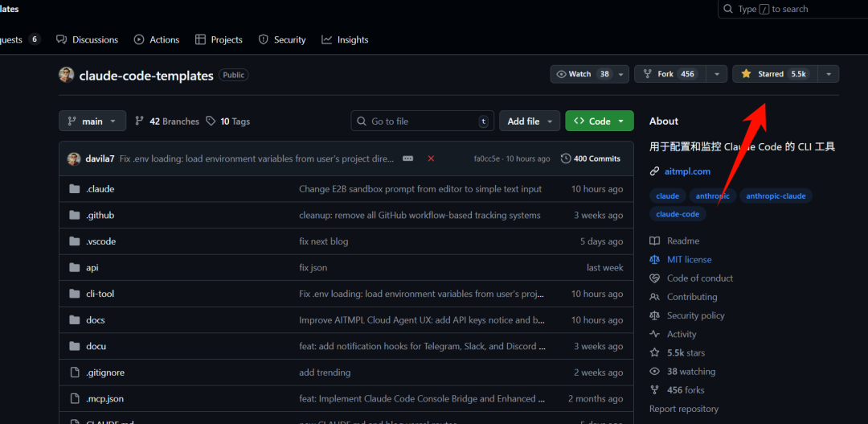Image resolution: width=868 pixels, height=424 pixels.
Task: Open green Code dropdown button
Action: pyautogui.click(x=600, y=121)
